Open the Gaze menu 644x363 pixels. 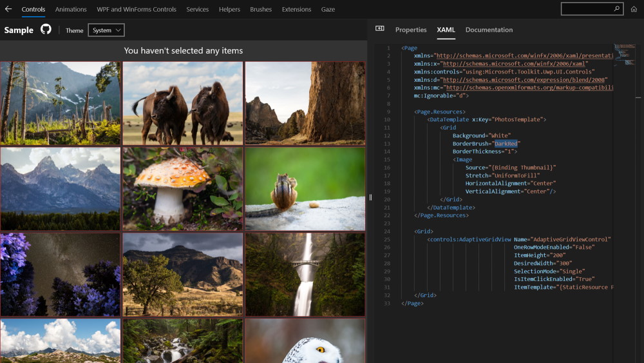328,9
